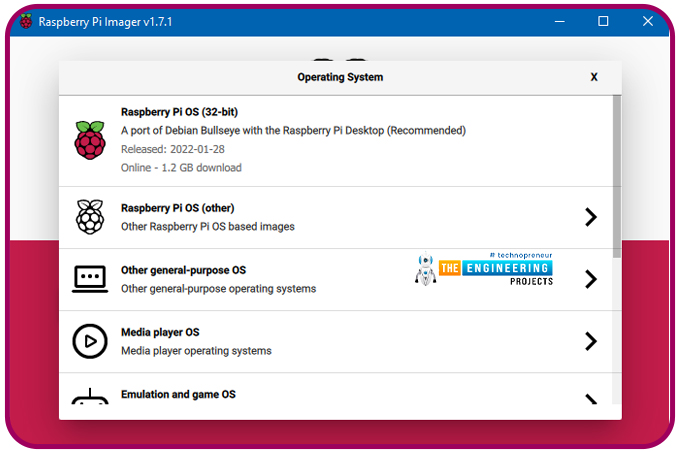The height and width of the screenshot is (452, 679).
Task: Click the outlined Raspberry Pi OS (other) logo
Action: click(x=90, y=217)
